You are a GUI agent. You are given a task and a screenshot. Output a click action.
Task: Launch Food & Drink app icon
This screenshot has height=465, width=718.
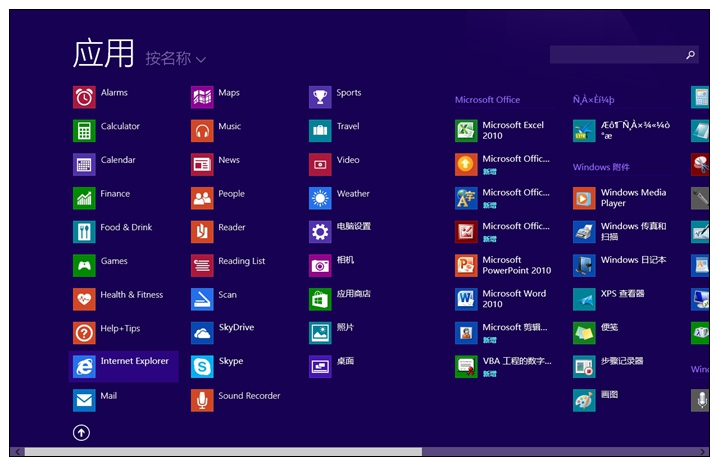[x=84, y=232]
